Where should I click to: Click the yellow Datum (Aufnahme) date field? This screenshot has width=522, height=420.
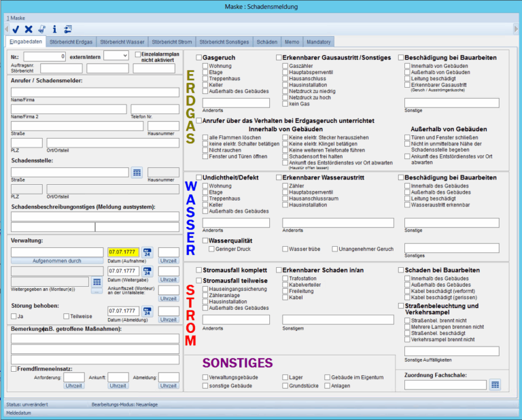[123, 252]
